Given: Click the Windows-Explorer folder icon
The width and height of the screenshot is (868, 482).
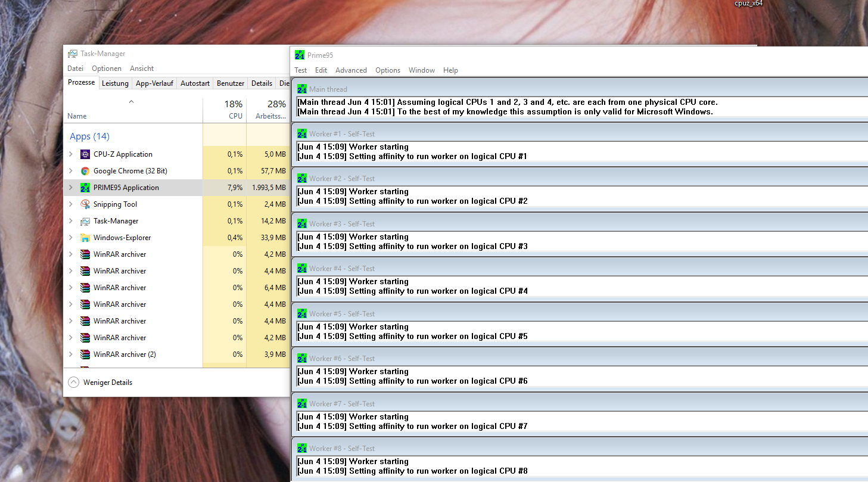Looking at the screenshot, I should pyautogui.click(x=85, y=238).
